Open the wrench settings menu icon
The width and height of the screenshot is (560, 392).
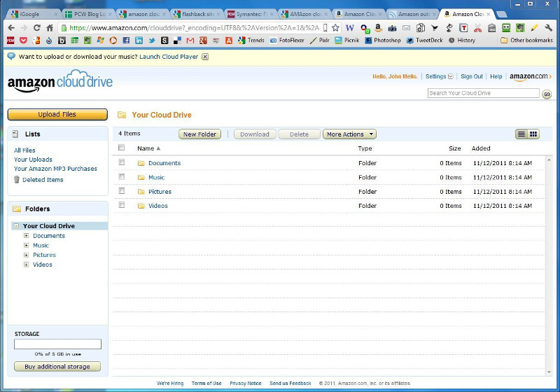click(549, 28)
